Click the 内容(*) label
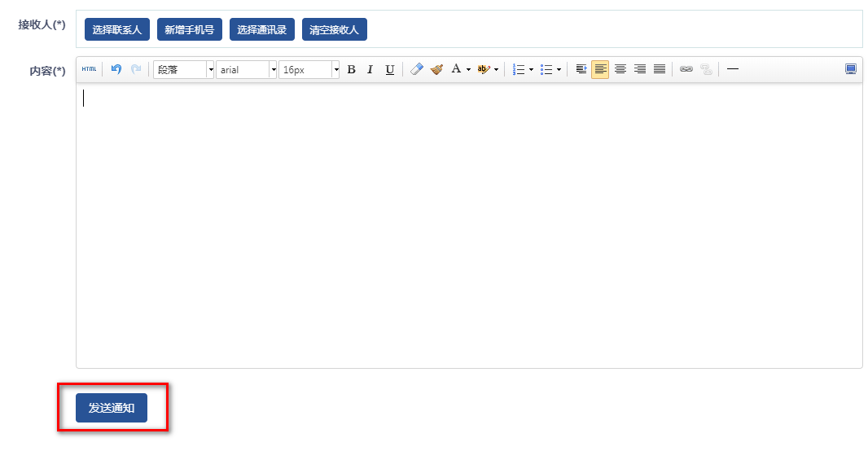The height and width of the screenshot is (451, 868). 47,71
